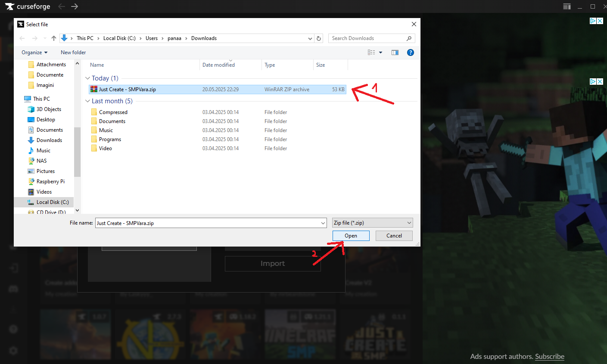Viewport: 607px width, 364px height.
Task: Expand the File name history dropdown
Action: 323,223
